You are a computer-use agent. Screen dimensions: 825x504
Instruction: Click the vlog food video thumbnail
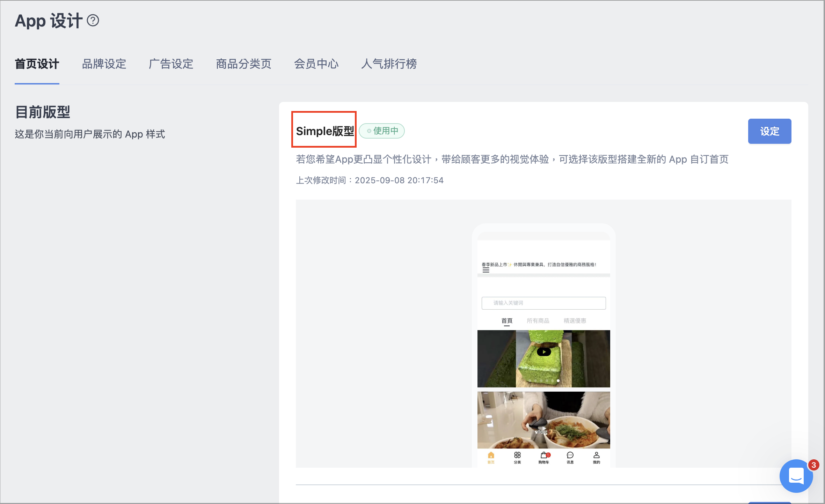[x=543, y=420]
